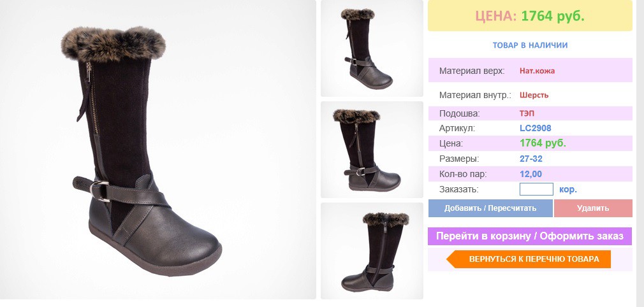This screenshot has height=307, width=644.
Task: Click the Шерсть inner material value
Action: [x=534, y=95]
